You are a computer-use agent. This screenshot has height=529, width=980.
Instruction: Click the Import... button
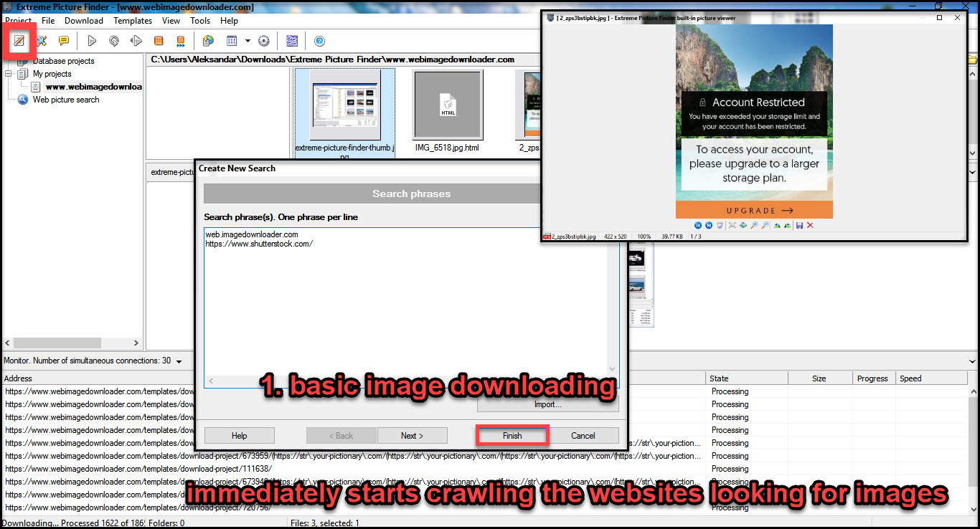[548, 404]
